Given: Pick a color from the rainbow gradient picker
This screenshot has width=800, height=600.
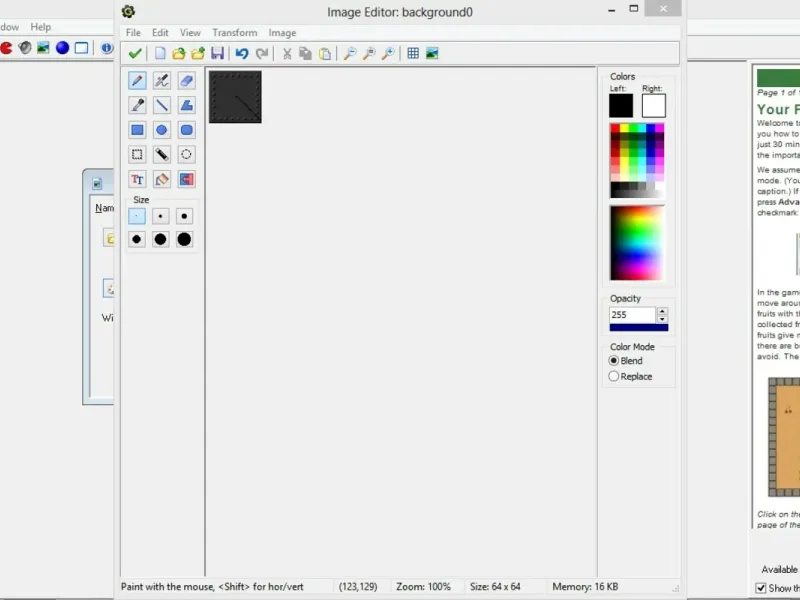Looking at the screenshot, I should click(637, 243).
